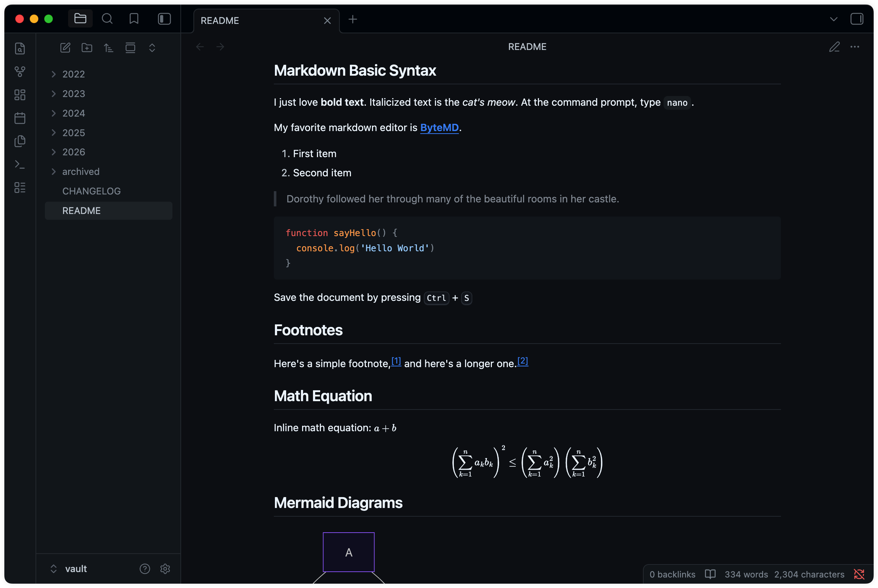878x588 pixels.
Task: Click the README title in note header
Action: coord(527,46)
